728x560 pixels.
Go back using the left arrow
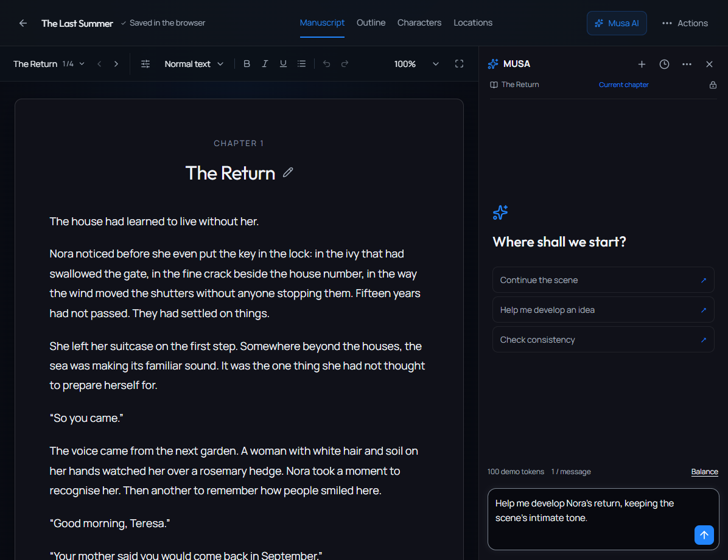pyautogui.click(x=23, y=23)
